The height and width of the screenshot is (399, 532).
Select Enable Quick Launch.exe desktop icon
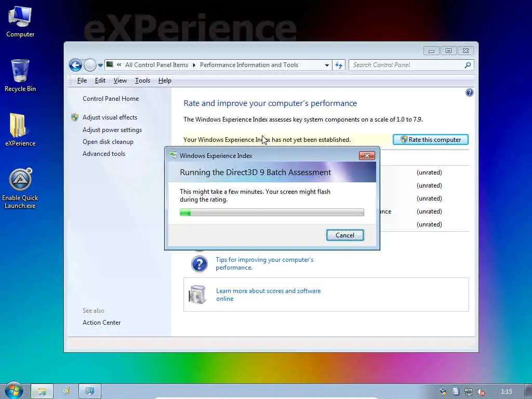[20, 189]
